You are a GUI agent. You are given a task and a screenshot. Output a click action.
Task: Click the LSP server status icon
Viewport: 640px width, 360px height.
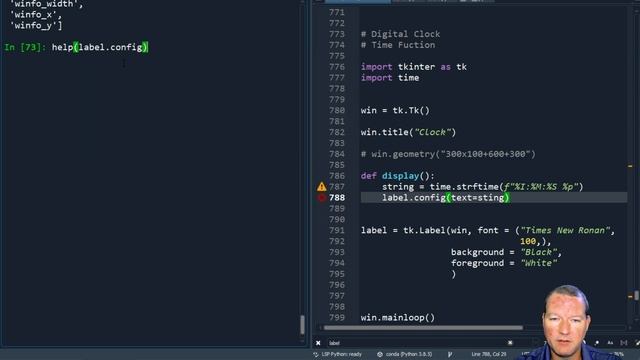316,354
